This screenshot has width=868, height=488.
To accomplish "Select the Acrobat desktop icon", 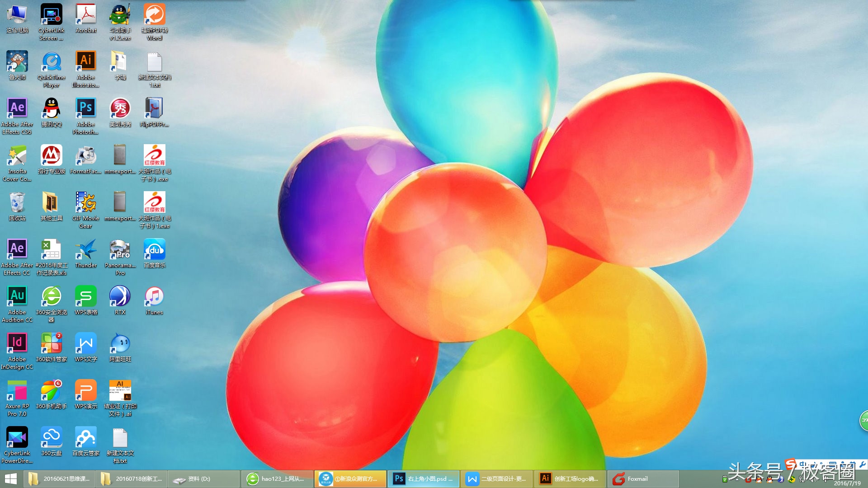I will click(85, 15).
